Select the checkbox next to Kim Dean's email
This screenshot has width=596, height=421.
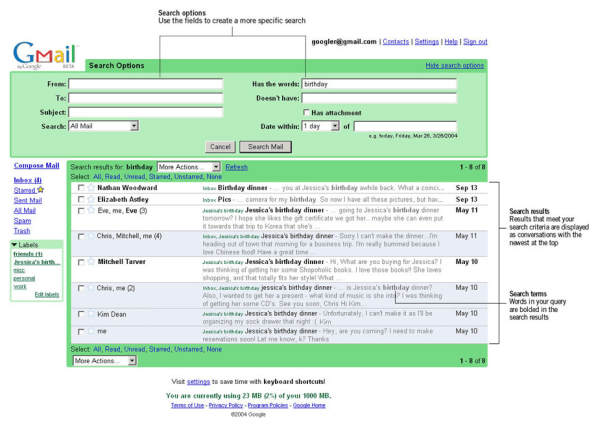point(81,314)
